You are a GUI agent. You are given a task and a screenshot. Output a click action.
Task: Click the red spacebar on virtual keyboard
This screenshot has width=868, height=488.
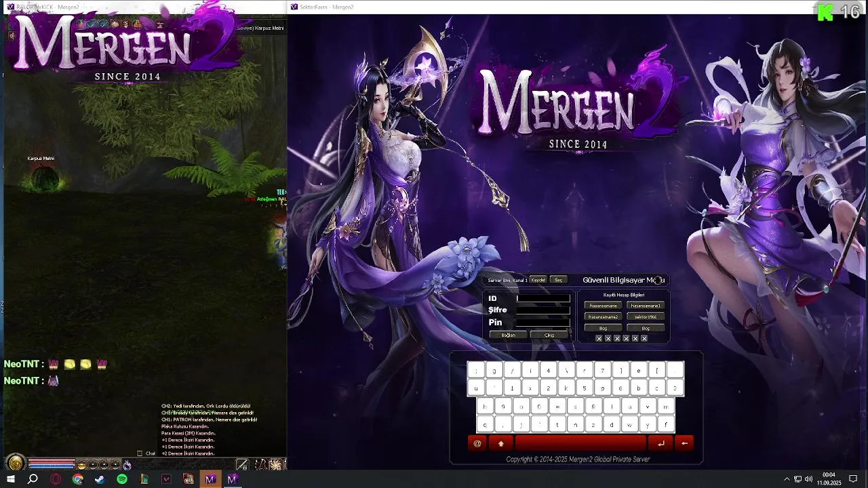(580, 443)
